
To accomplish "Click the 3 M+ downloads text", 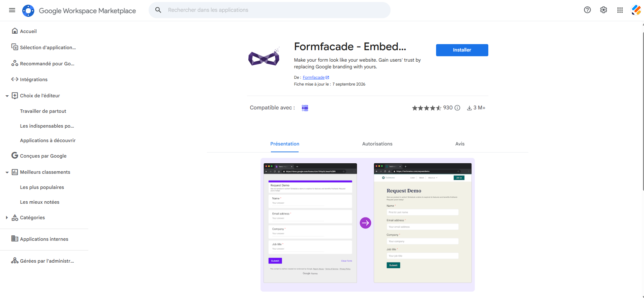I will tap(479, 108).
